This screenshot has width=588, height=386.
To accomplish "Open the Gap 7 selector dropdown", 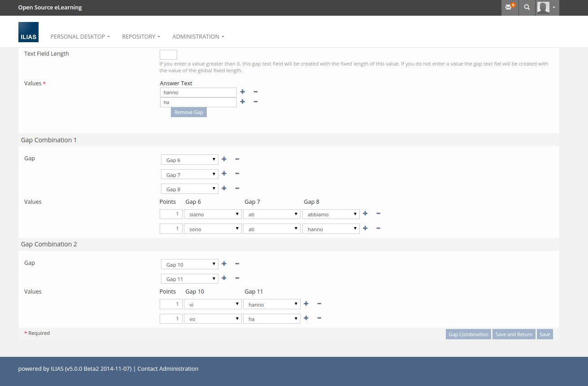I will pos(189,175).
